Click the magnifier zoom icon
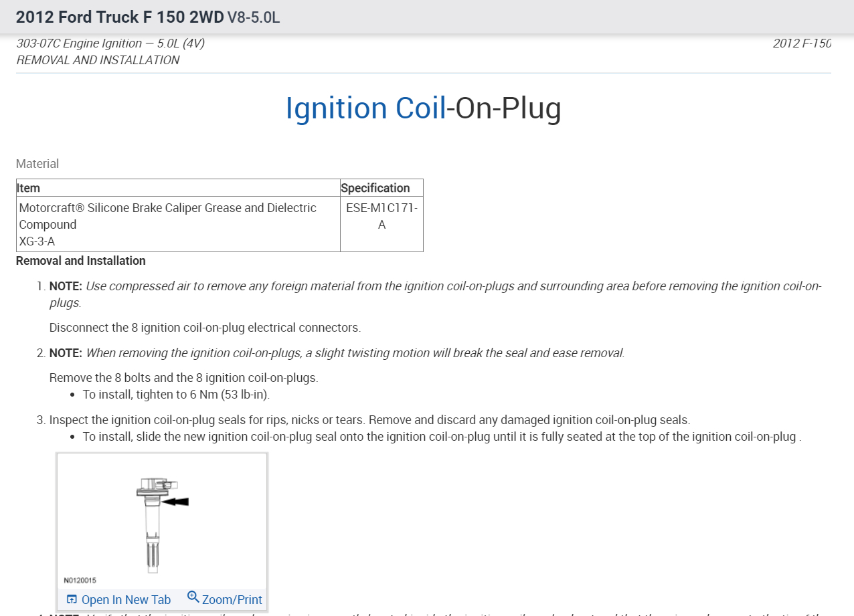This screenshot has width=854, height=616. pos(193,597)
